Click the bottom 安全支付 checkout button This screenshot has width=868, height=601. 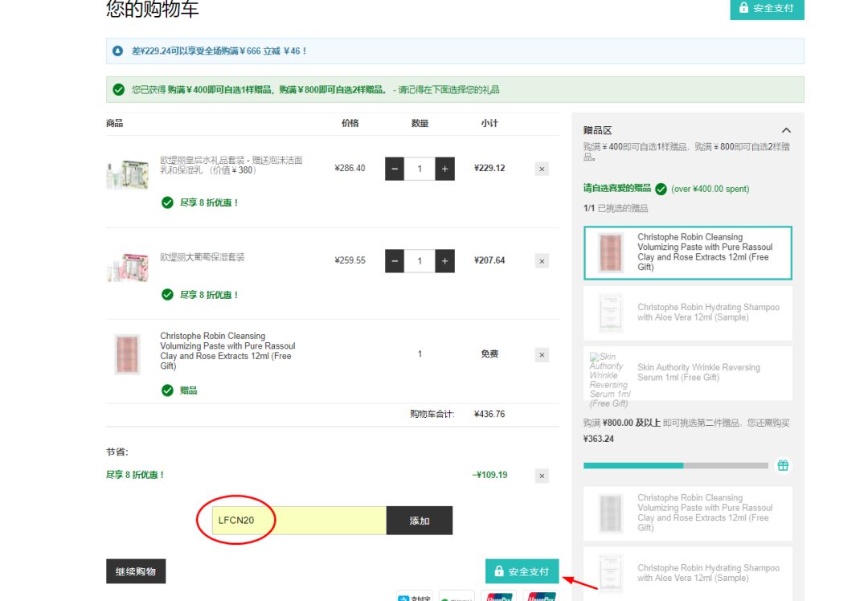[522, 571]
